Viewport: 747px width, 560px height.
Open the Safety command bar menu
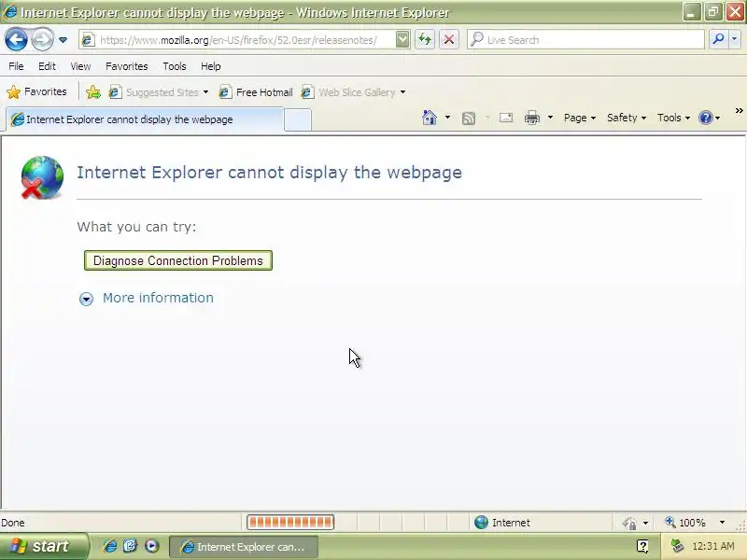click(626, 118)
